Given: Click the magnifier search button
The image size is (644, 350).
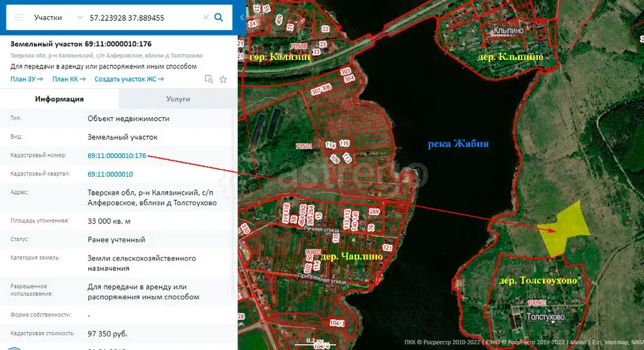Looking at the screenshot, I should click(x=219, y=17).
